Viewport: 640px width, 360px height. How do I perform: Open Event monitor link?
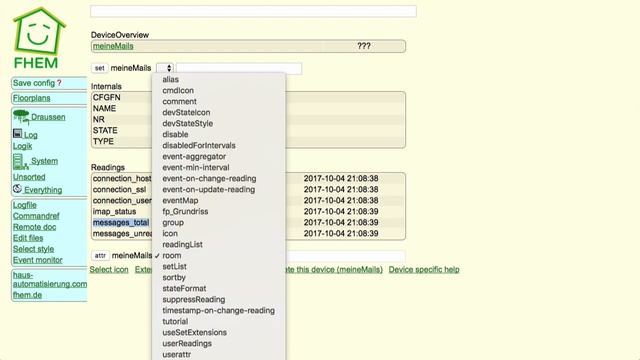(x=38, y=260)
